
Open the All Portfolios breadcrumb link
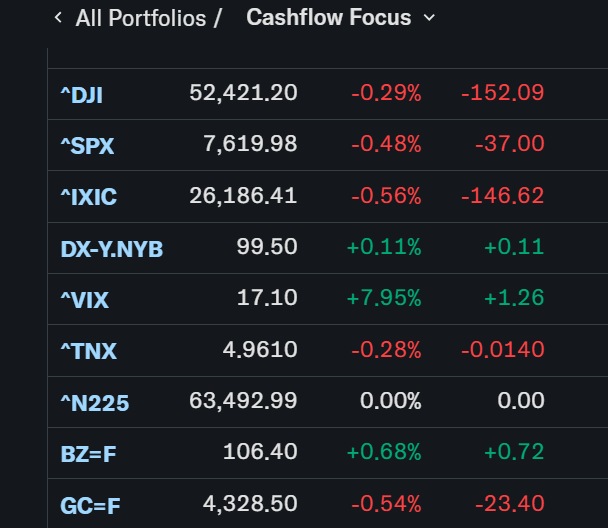[141, 18]
